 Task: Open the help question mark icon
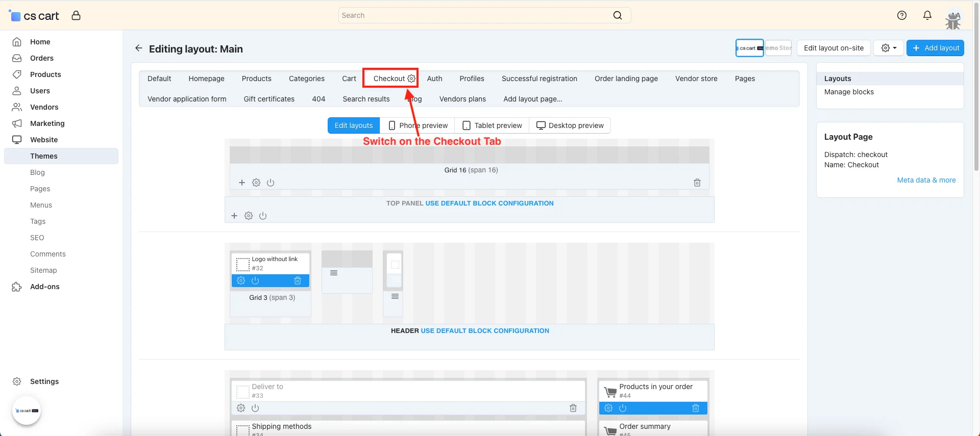tap(902, 15)
